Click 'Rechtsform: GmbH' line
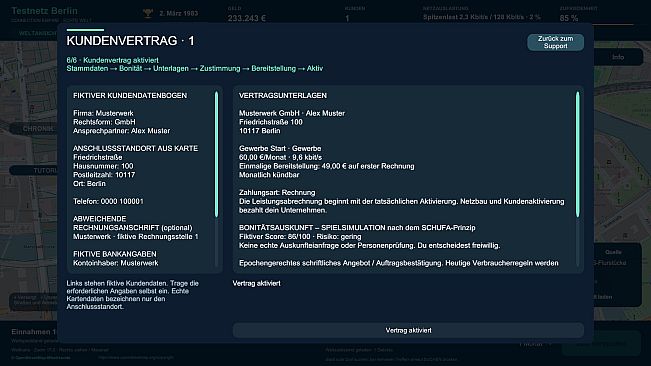 click(x=104, y=122)
